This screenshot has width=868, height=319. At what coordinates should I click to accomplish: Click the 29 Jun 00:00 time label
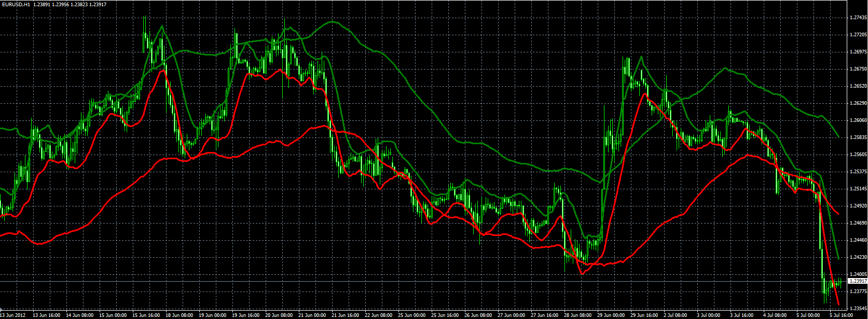tap(611, 315)
